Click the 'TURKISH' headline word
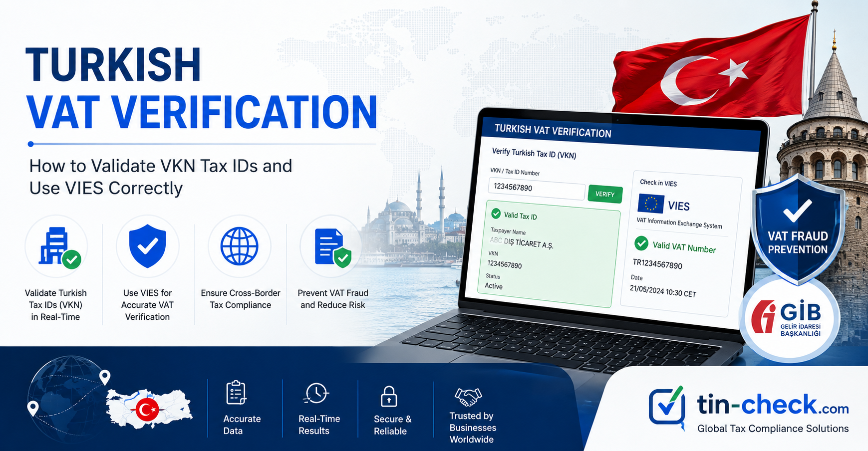Screen dimensions: 868x451 (x=113, y=65)
